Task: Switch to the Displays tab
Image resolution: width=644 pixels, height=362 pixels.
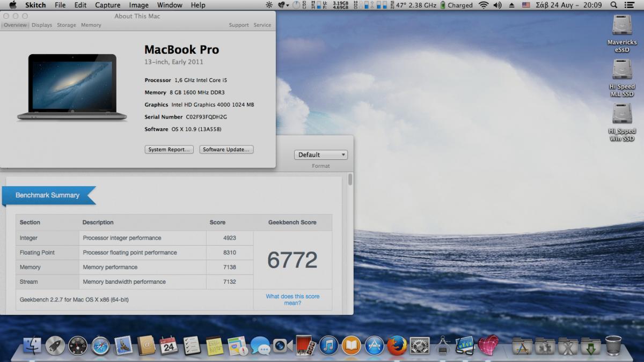Action: point(42,25)
